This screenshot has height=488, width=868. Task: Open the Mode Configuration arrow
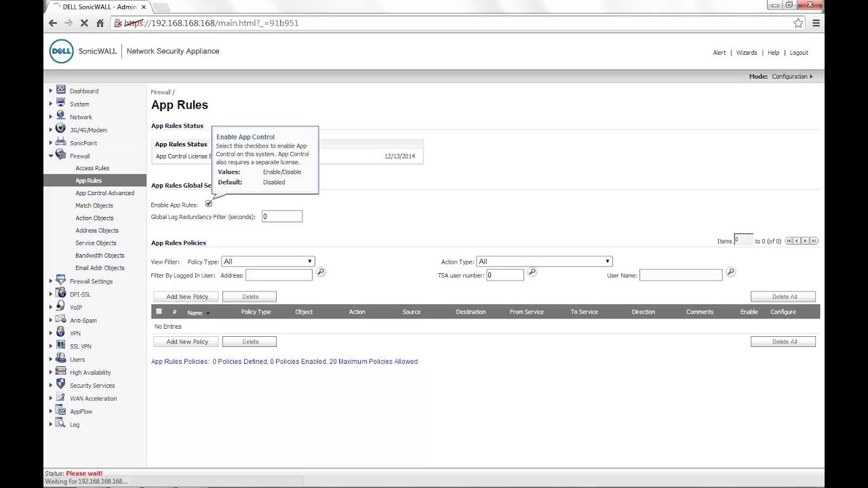click(x=811, y=77)
